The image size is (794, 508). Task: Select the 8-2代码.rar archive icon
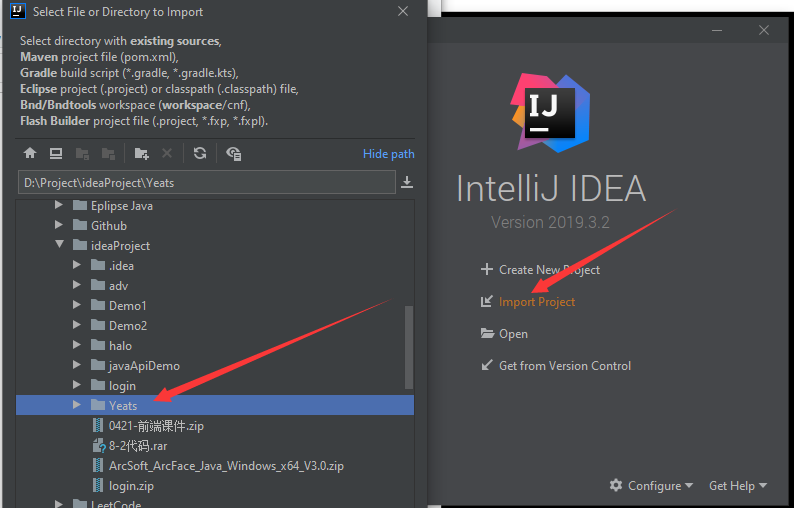point(99,446)
